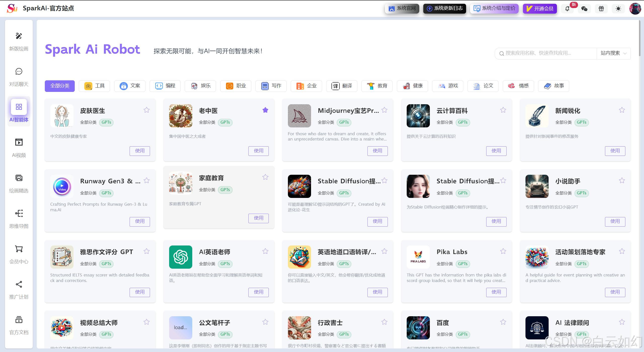Favorite the 新闻锐化 card star
The image size is (644, 352).
(622, 110)
